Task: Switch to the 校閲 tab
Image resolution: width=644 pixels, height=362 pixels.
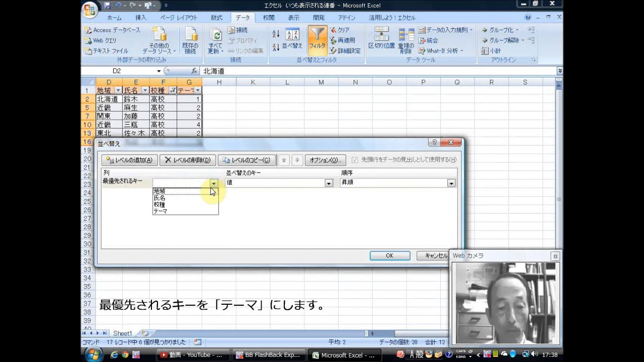Action: coord(269,18)
